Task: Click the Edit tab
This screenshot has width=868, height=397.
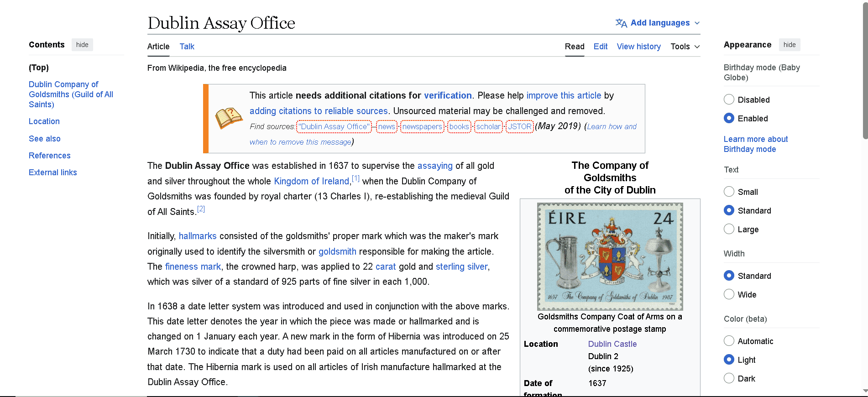Action: tap(600, 47)
